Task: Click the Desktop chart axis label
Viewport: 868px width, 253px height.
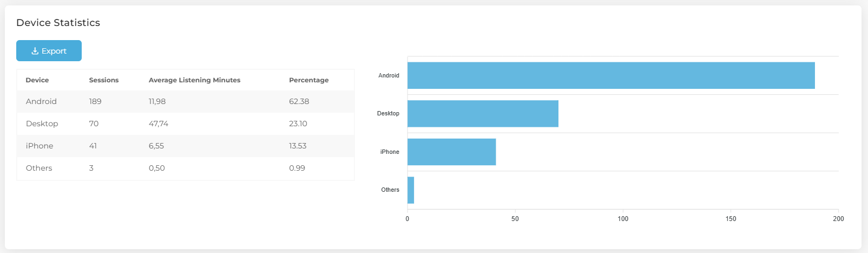Action: pyautogui.click(x=388, y=113)
